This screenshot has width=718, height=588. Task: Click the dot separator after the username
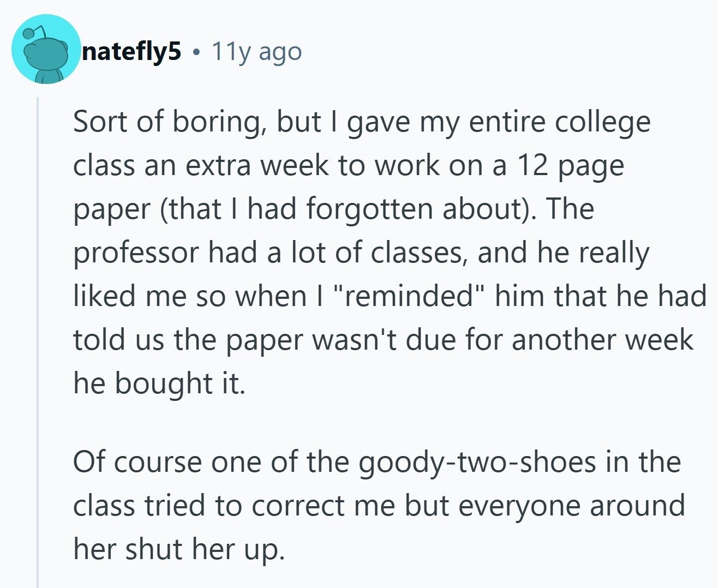click(x=196, y=52)
